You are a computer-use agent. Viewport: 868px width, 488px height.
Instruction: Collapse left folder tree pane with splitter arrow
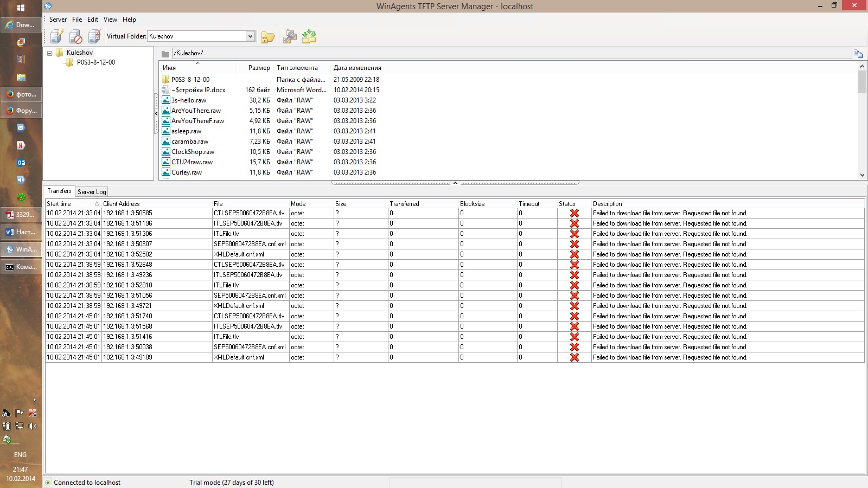point(156,114)
